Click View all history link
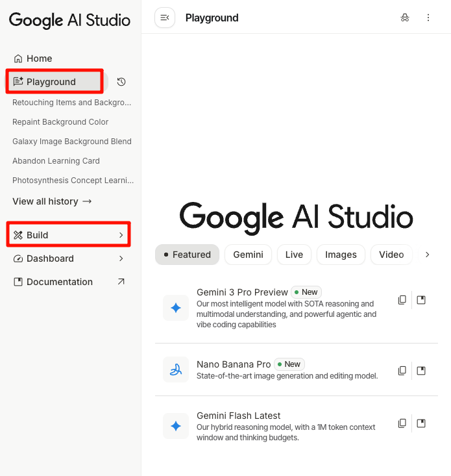This screenshot has width=451, height=476. [x=52, y=201]
